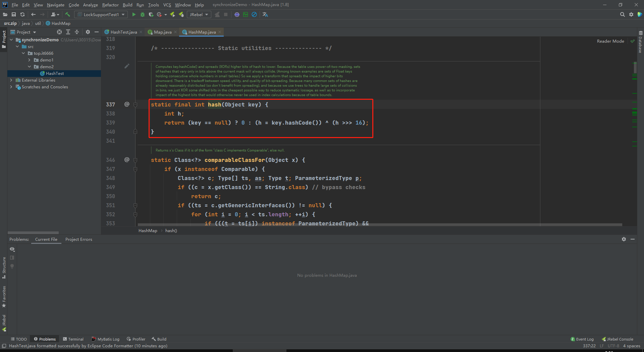Toggle Reader Mode in editor
Image resolution: width=644 pixels, height=352 pixels.
(610, 41)
